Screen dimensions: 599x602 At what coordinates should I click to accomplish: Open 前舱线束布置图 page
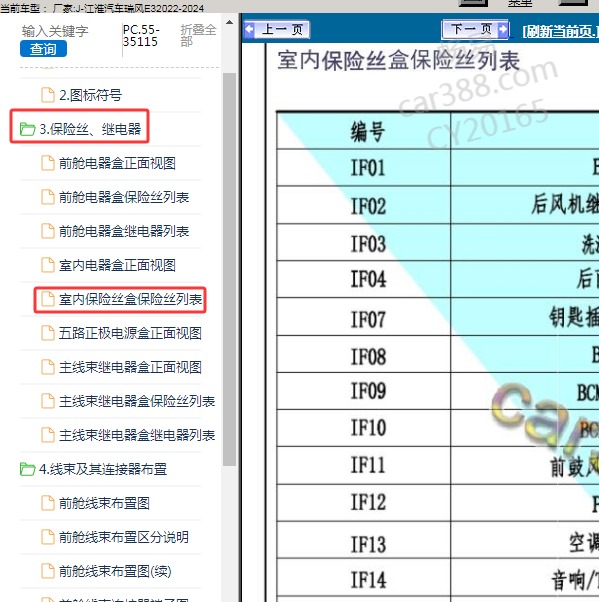pos(104,503)
